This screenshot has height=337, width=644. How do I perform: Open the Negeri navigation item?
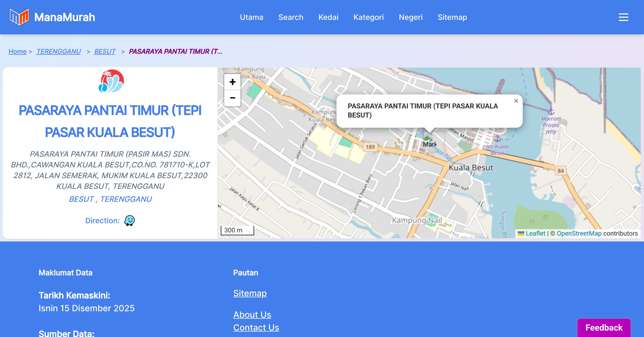pos(411,17)
